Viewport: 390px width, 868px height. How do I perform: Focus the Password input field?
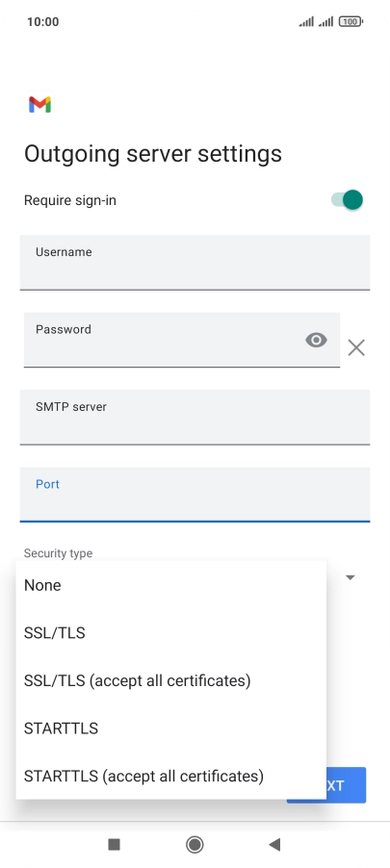coord(182,340)
